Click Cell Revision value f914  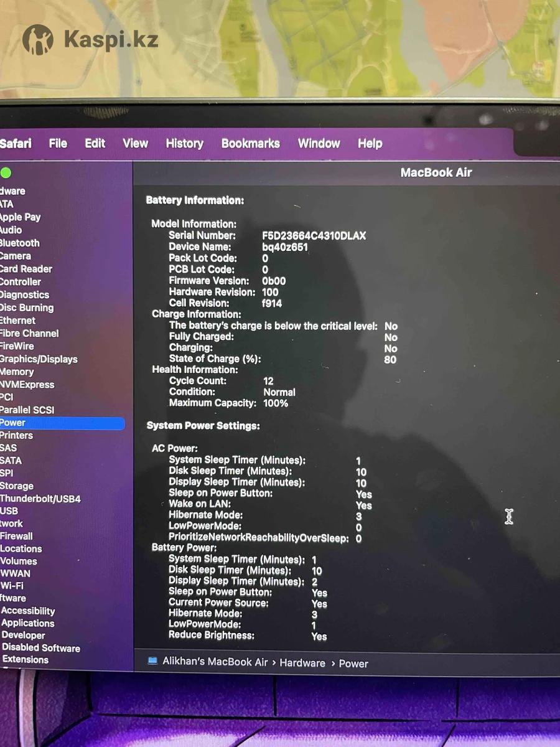(x=272, y=303)
